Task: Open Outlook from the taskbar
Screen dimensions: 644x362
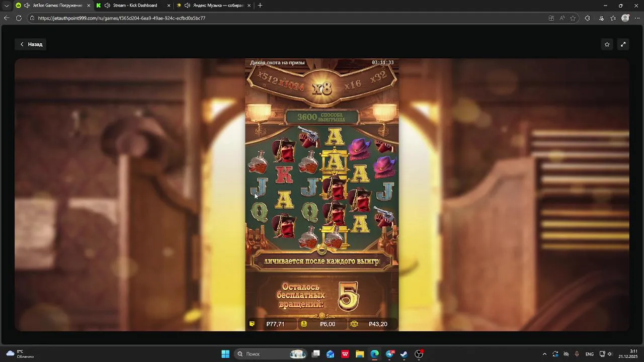Action: pos(331,354)
